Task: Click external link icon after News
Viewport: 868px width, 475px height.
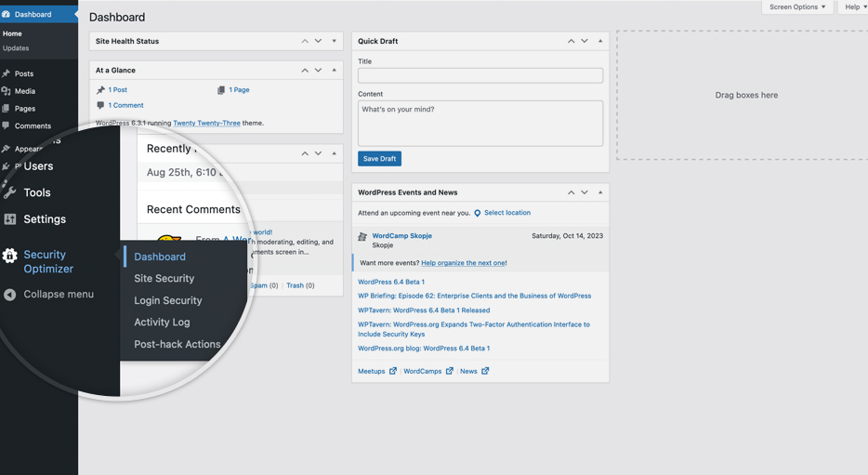Action: pos(485,371)
